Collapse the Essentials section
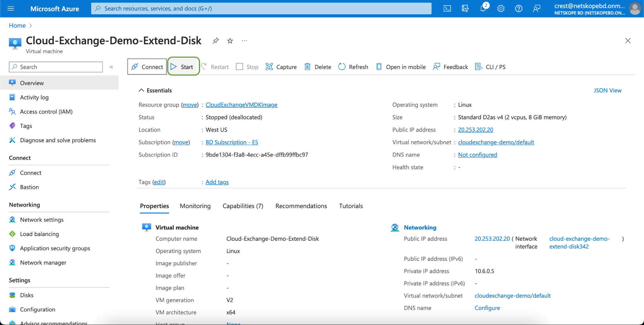The width and height of the screenshot is (644, 325). point(155,90)
